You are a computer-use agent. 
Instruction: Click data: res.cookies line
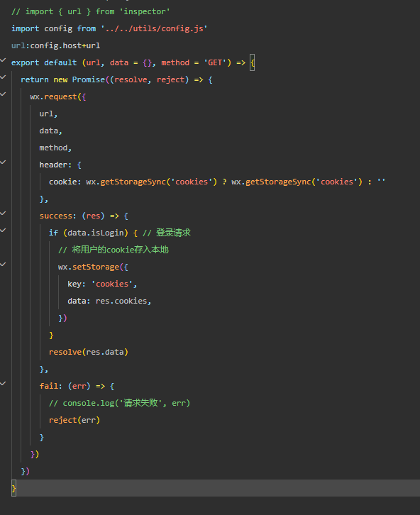click(x=109, y=301)
